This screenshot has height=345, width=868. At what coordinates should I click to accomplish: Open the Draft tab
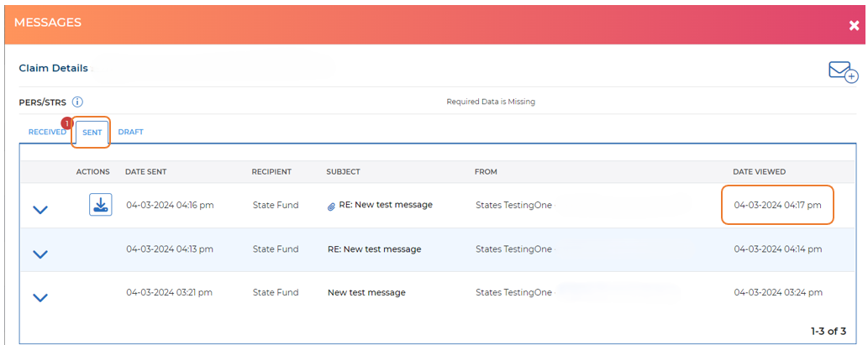point(130,133)
